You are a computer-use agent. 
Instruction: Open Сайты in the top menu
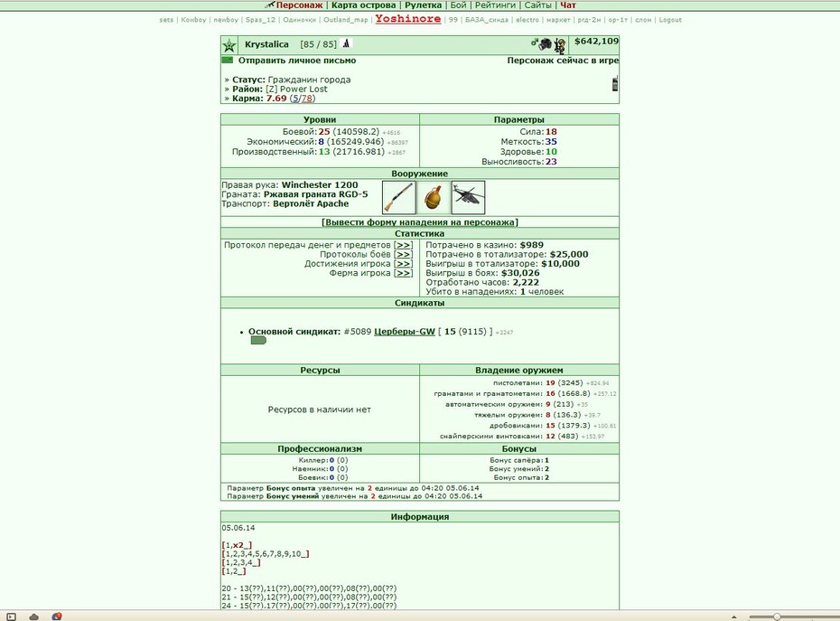click(x=537, y=5)
